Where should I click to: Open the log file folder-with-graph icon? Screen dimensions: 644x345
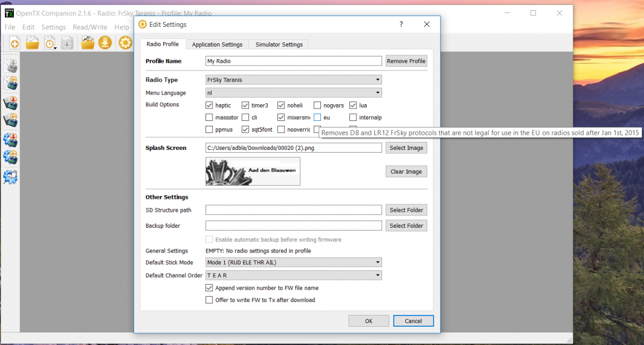pyautogui.click(x=87, y=43)
